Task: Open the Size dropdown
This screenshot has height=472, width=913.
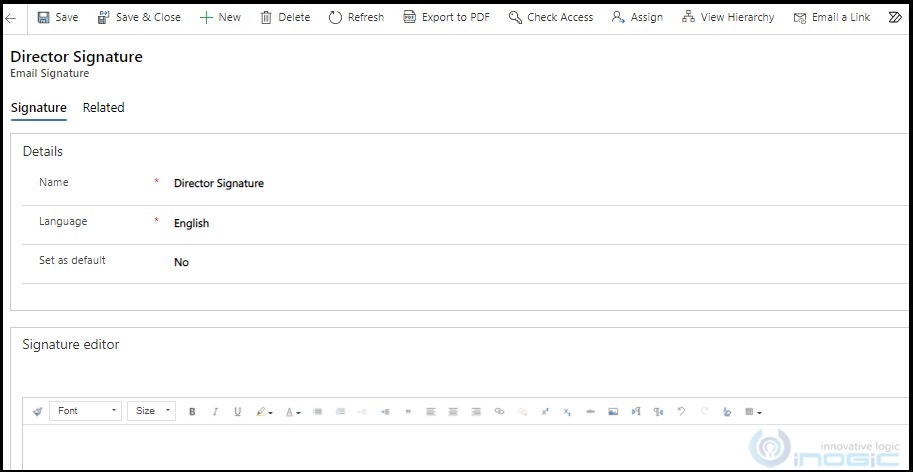Action: 151,411
